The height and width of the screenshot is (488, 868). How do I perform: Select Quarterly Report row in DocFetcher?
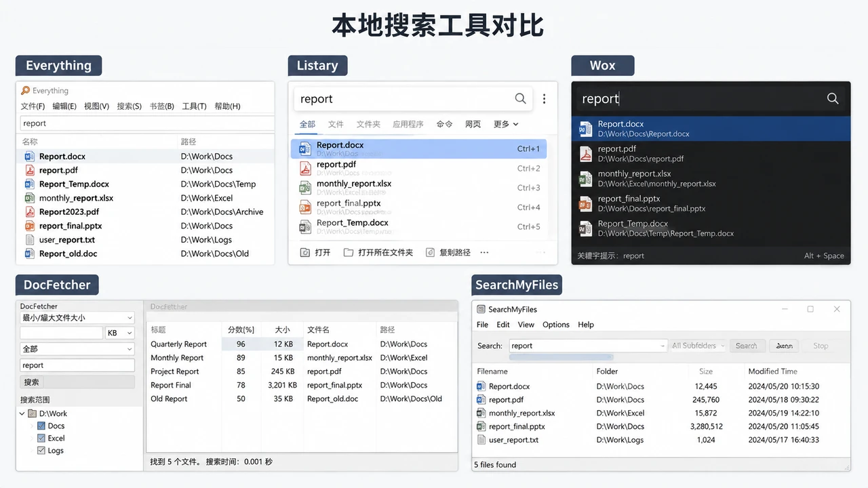pyautogui.click(x=302, y=344)
